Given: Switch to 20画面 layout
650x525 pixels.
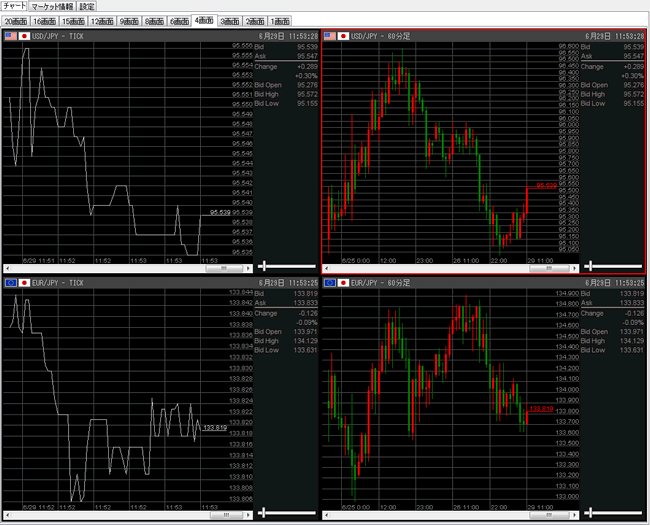Looking at the screenshot, I should pos(16,21).
